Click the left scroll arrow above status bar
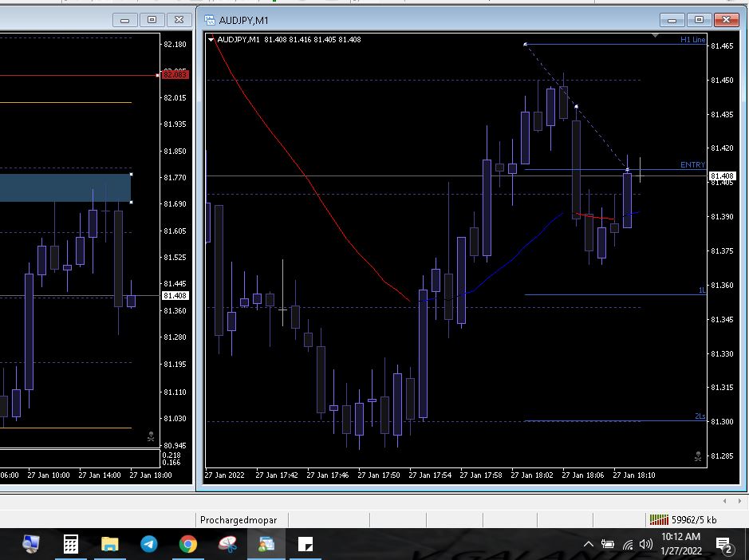This screenshot has height=560, width=749. 724,501
